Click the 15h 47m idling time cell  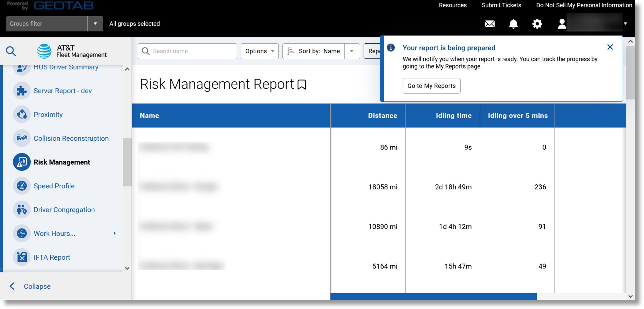click(458, 266)
